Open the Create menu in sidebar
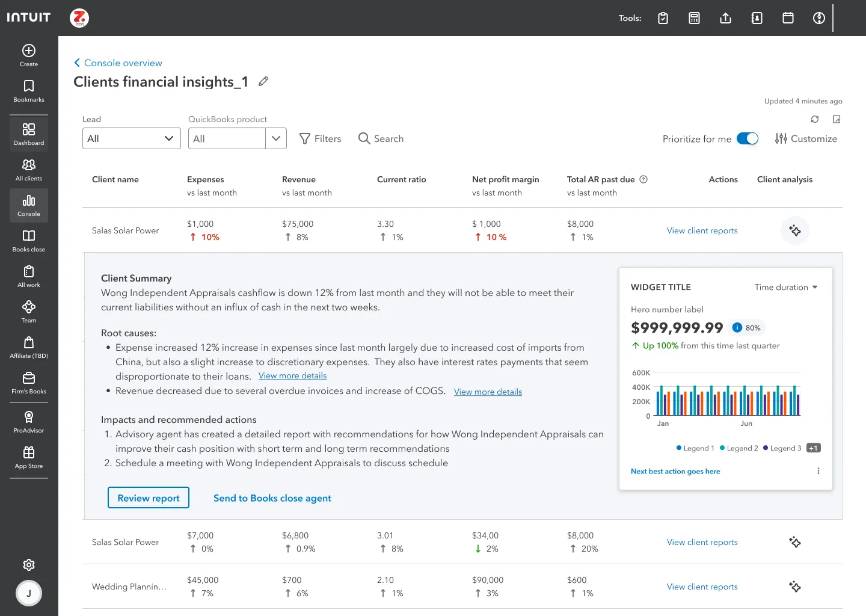866x616 pixels. tap(29, 55)
